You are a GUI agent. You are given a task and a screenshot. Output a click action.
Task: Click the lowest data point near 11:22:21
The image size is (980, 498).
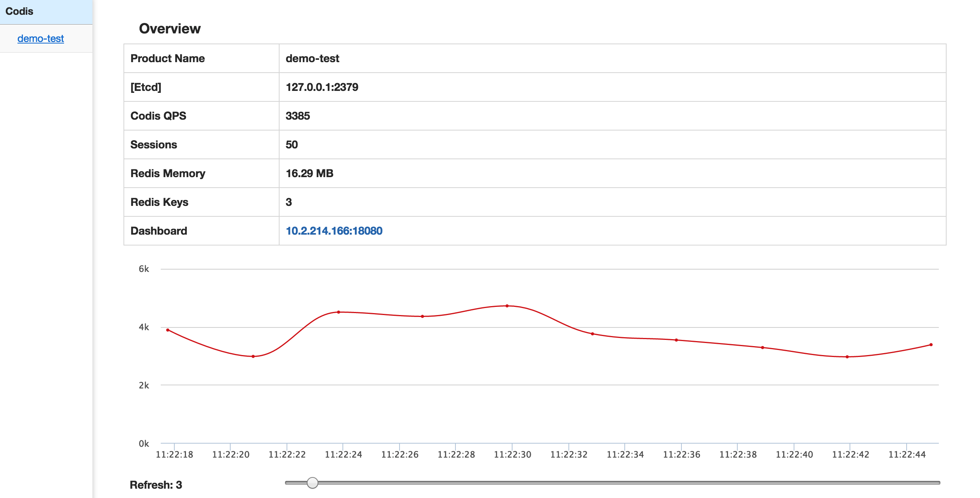pos(253,356)
